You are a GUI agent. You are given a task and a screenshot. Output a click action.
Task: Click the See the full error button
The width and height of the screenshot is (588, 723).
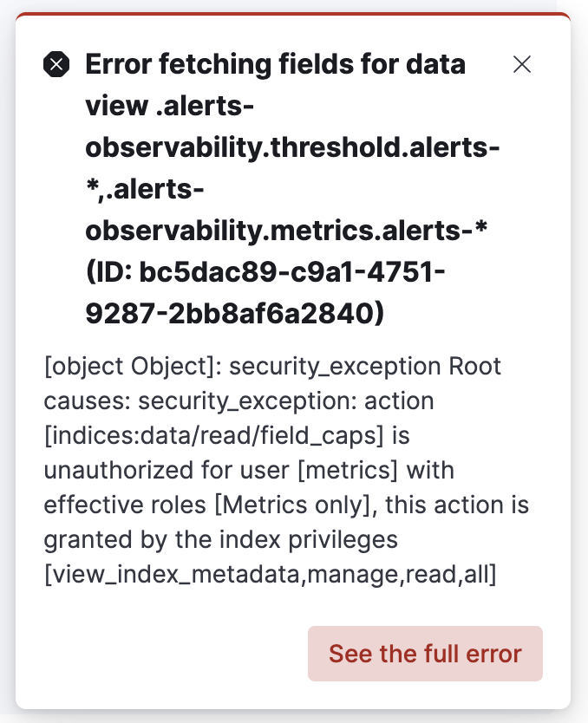[424, 654]
